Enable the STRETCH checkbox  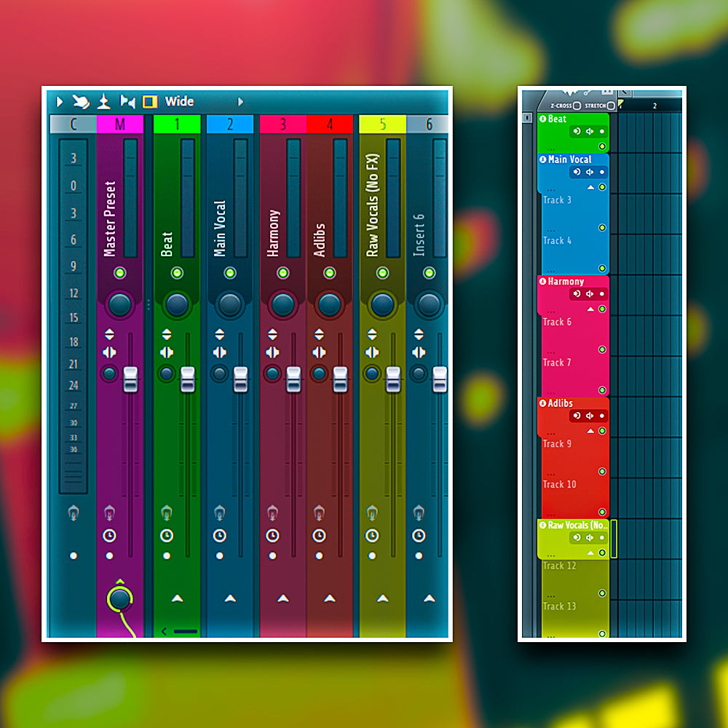[x=611, y=106]
